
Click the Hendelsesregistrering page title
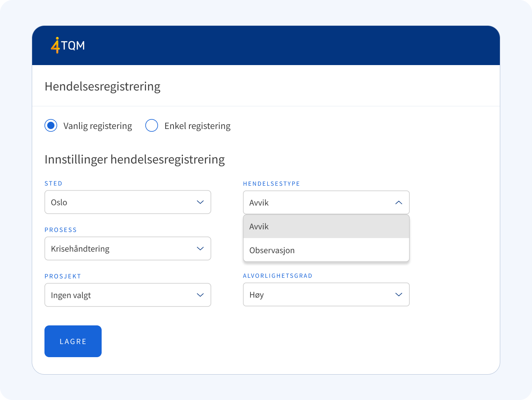coord(102,87)
